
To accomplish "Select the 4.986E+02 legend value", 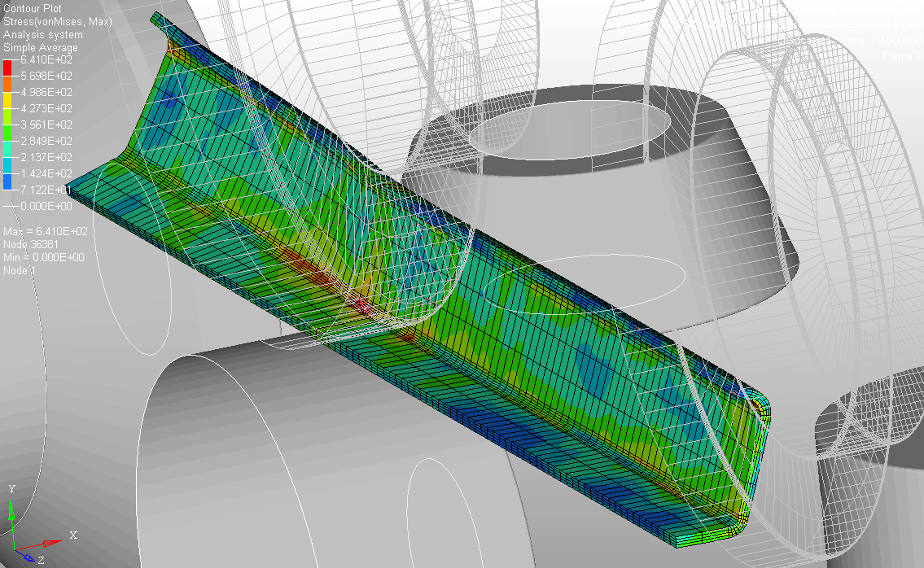I will pyautogui.click(x=46, y=93).
